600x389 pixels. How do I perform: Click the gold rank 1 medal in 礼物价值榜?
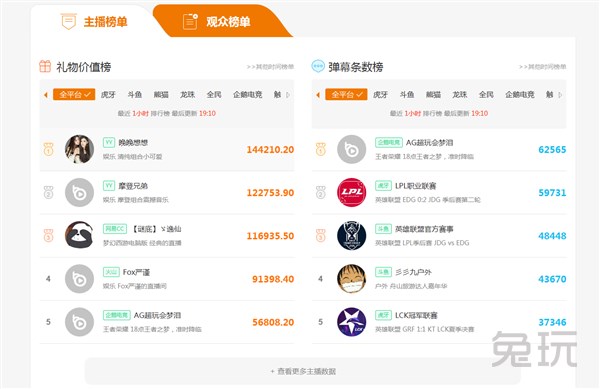49,149
